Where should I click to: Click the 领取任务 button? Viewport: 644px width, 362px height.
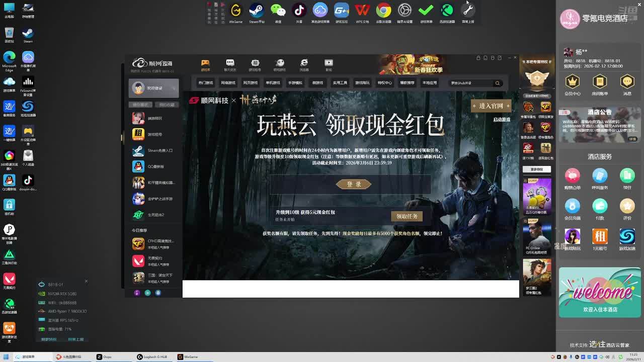(x=407, y=216)
